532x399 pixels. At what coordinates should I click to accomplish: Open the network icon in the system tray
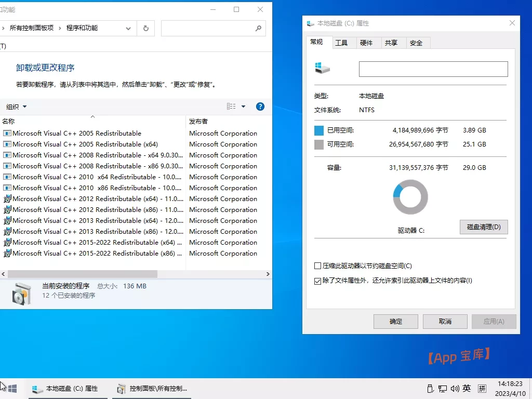443,388
